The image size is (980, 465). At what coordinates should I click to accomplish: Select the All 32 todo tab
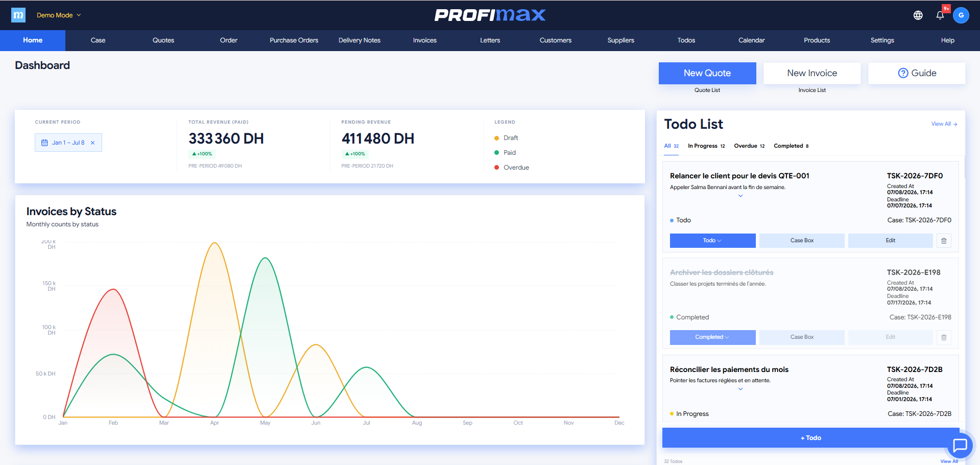tap(671, 146)
